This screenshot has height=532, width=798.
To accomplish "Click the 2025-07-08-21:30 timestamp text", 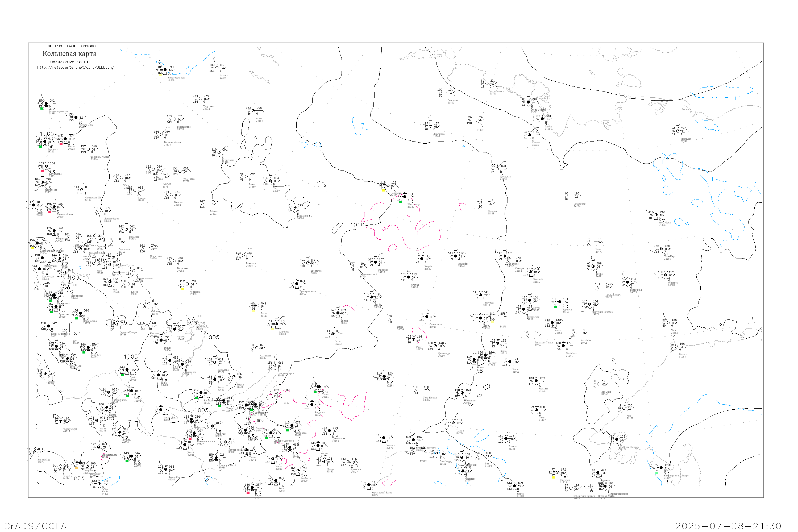I will pos(728,526).
